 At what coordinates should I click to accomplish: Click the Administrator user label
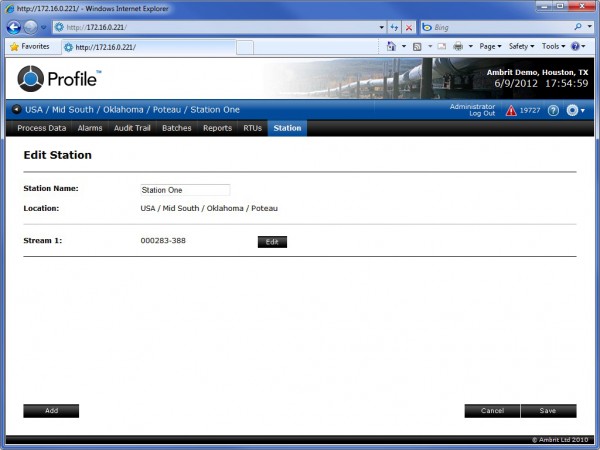tap(473, 106)
